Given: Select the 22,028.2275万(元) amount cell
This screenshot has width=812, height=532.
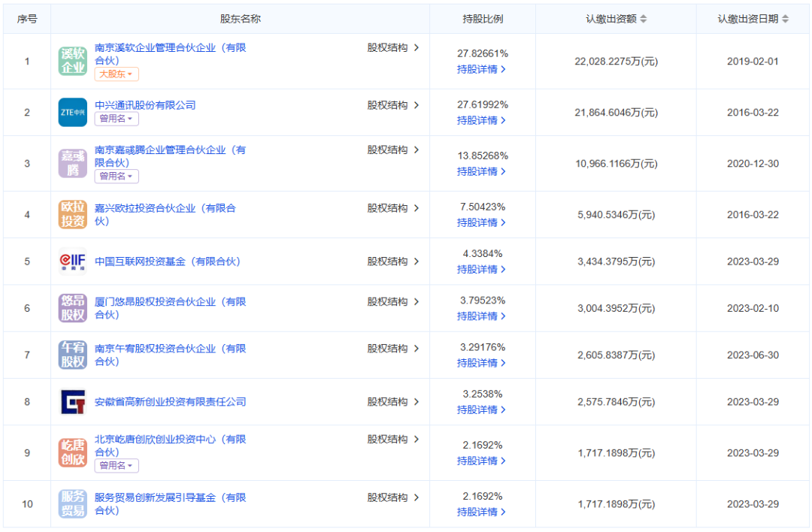Looking at the screenshot, I should [617, 61].
